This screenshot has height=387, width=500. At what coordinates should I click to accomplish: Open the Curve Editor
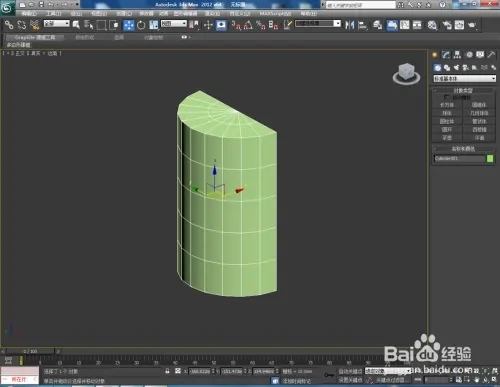click(404, 25)
